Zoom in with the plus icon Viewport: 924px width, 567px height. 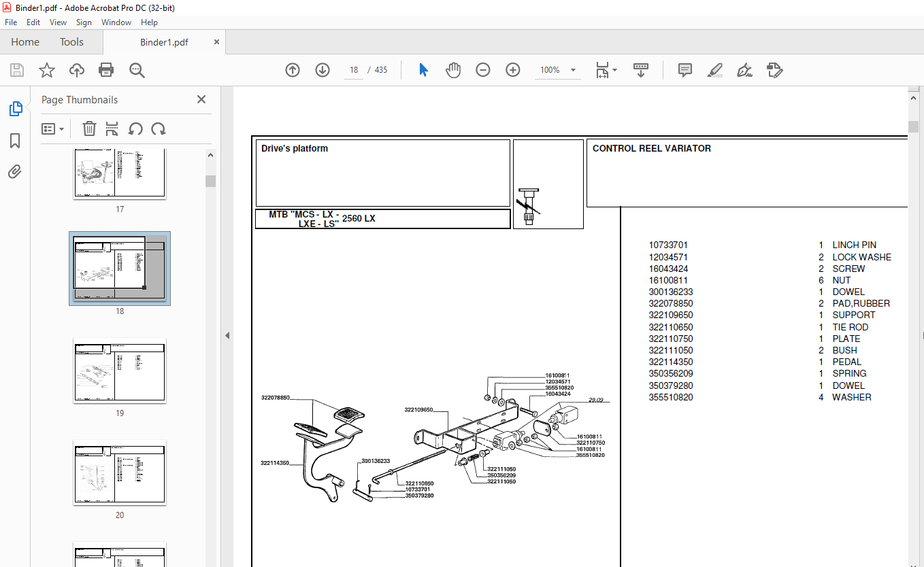click(x=513, y=70)
